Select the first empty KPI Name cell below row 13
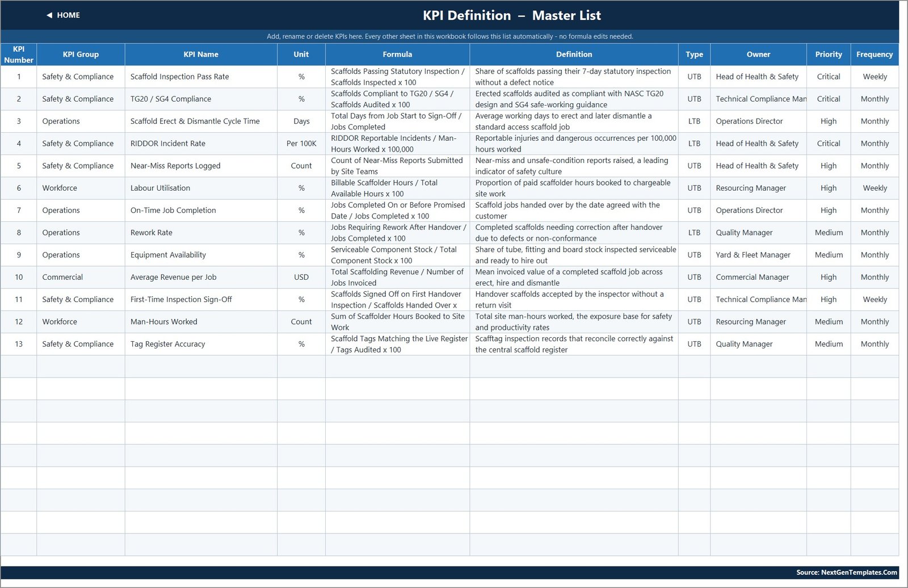 click(x=201, y=367)
